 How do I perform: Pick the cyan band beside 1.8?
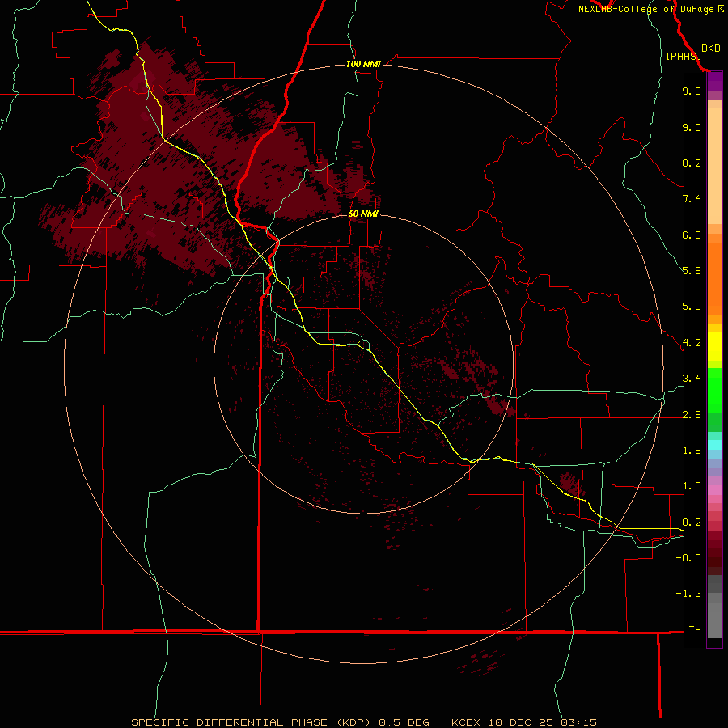click(x=714, y=445)
